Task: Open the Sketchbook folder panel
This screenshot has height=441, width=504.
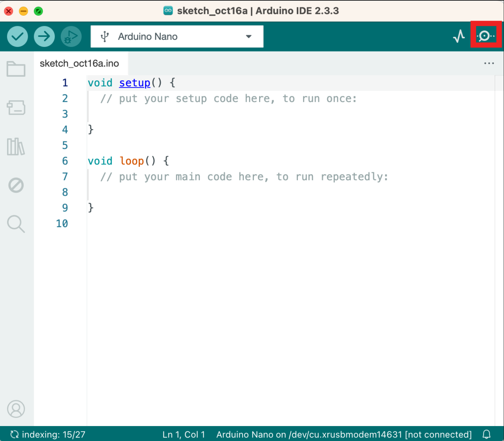Action: tap(16, 69)
